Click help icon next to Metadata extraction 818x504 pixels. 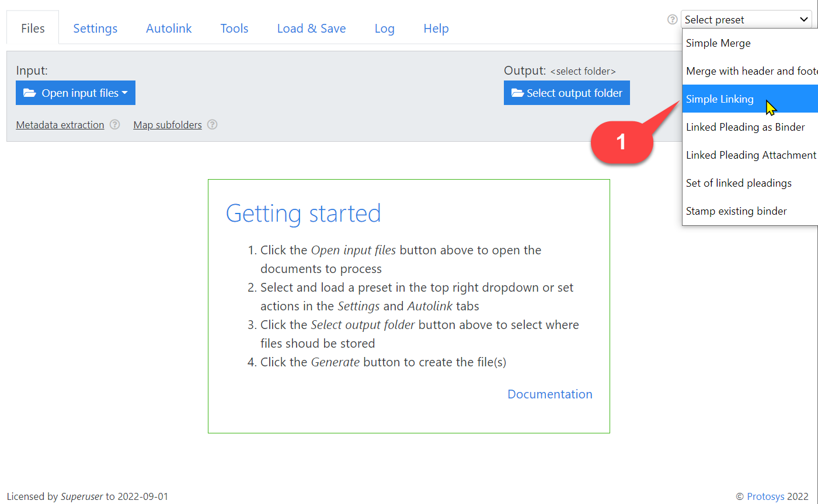pyautogui.click(x=115, y=124)
